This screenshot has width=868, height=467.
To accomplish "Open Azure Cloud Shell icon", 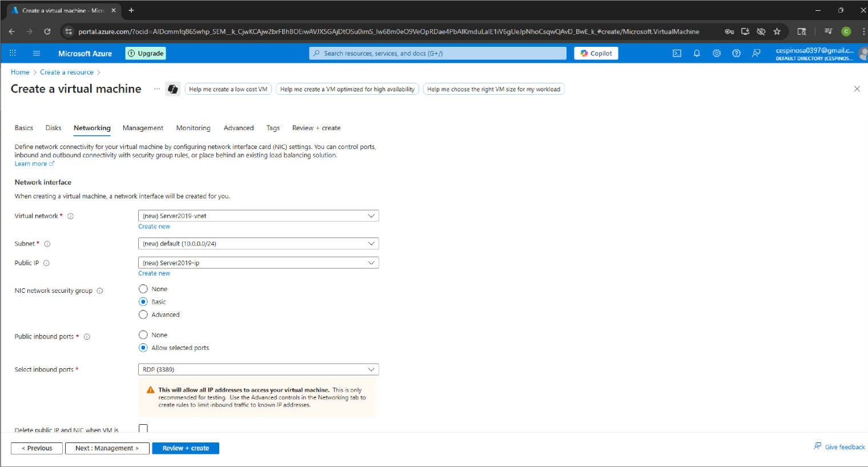I will click(x=677, y=53).
